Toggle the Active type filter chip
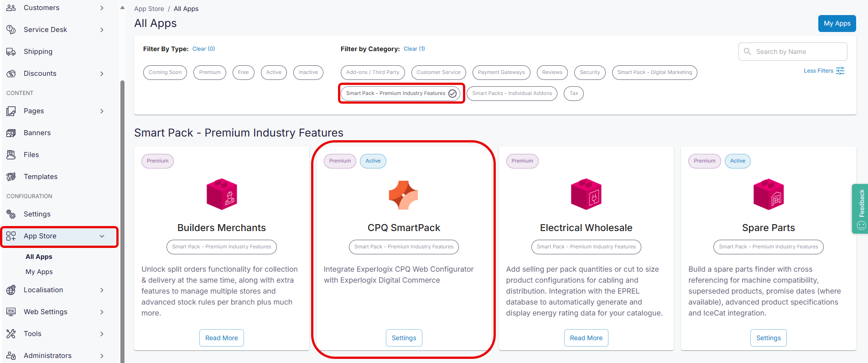Image resolution: width=868 pixels, height=363 pixels. 274,72
